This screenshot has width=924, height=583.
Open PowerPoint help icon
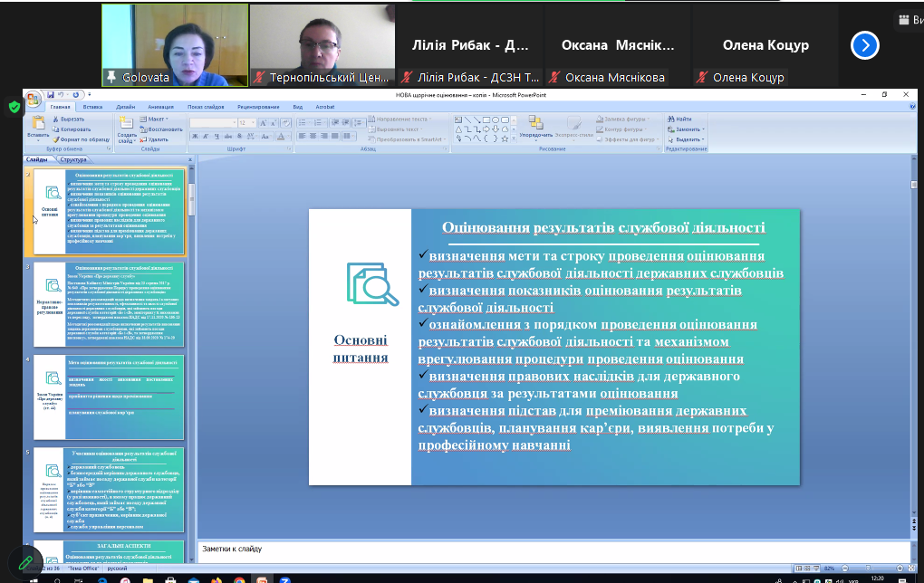click(912, 107)
